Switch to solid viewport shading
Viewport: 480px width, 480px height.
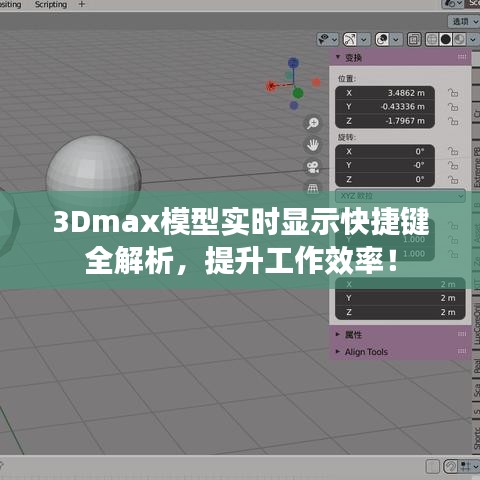(x=446, y=39)
